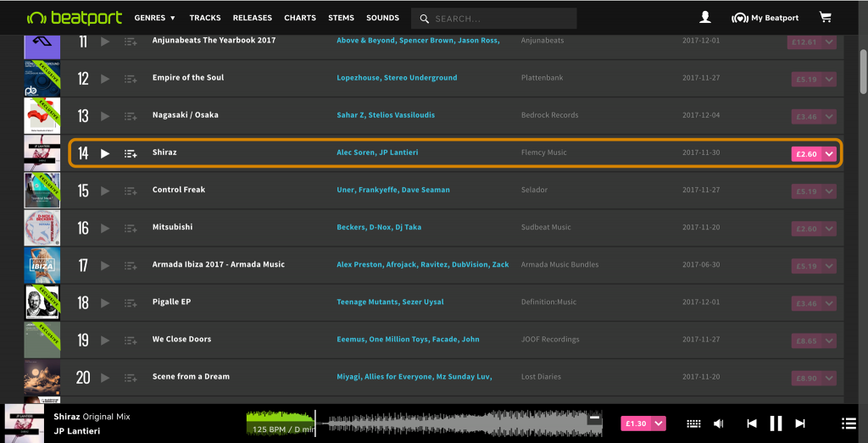Add Pigalle EP to queue

click(x=131, y=302)
